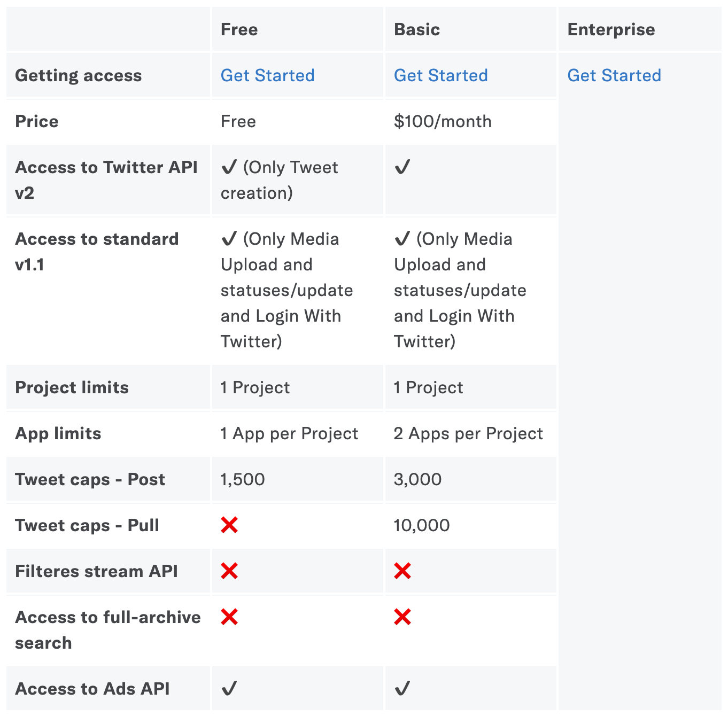Click checkmark for Basic Ads API access
Viewport: 728px width, 716px height.
tap(402, 688)
